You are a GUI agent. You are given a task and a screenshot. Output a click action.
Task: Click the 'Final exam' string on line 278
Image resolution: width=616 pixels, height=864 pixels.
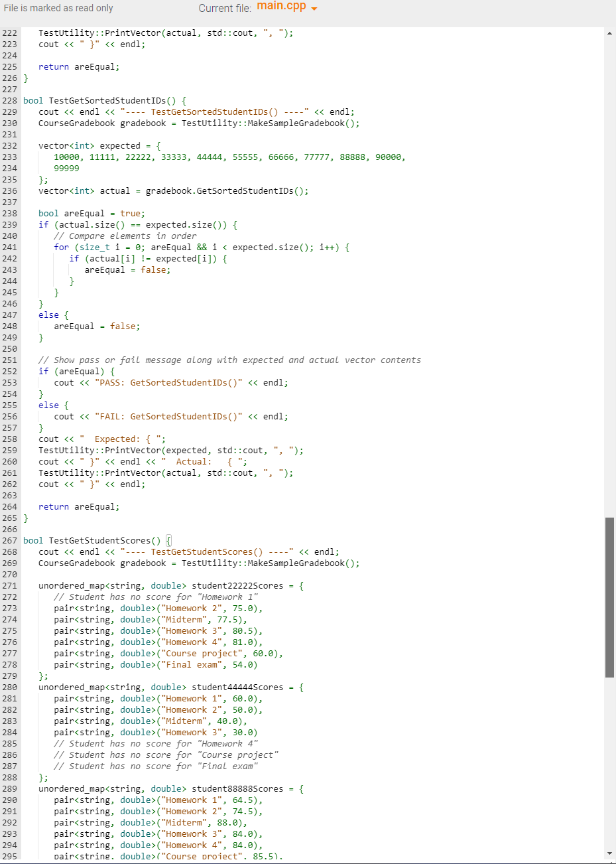(190, 664)
